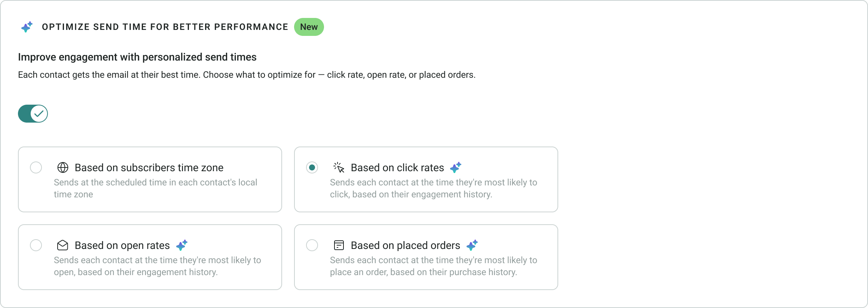868x308 pixels.
Task: Click the cursor click icon for click rates
Action: pyautogui.click(x=339, y=167)
